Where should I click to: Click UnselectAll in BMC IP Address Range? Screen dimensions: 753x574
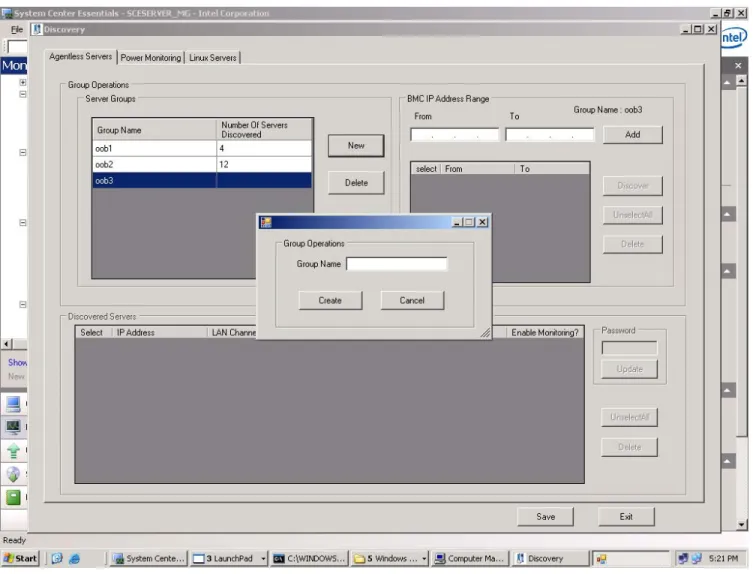coord(632,215)
